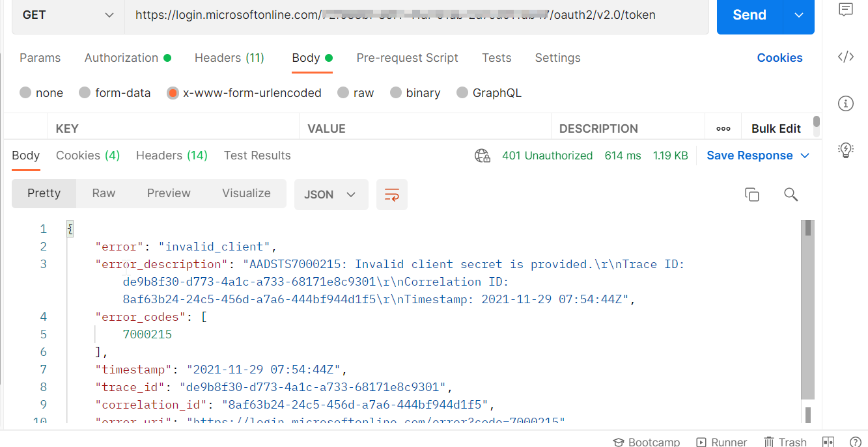The width and height of the screenshot is (868, 447).
Task: Open the code snippet icon
Action: tap(845, 57)
